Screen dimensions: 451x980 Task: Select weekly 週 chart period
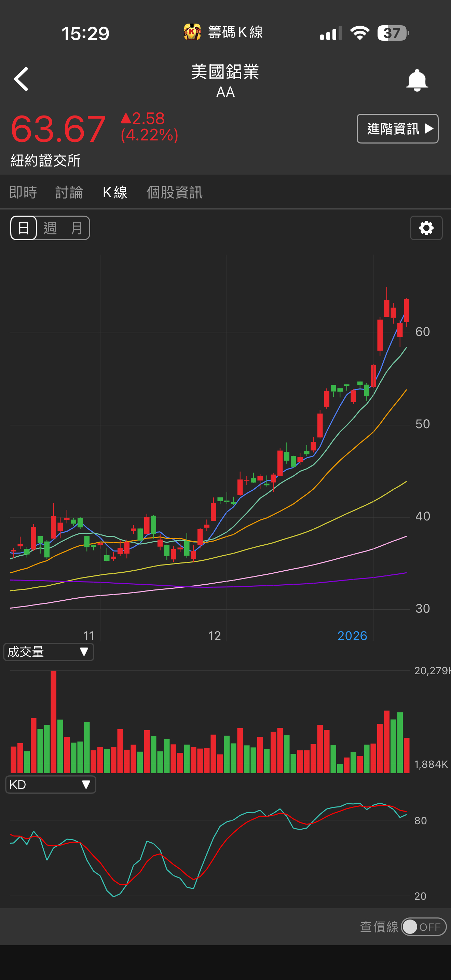point(50,228)
